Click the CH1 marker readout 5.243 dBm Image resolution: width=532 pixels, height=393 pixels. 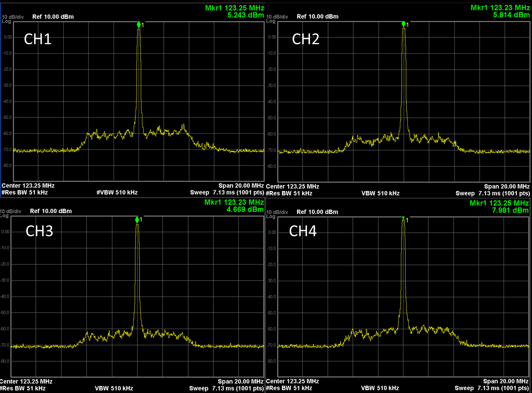tap(246, 15)
